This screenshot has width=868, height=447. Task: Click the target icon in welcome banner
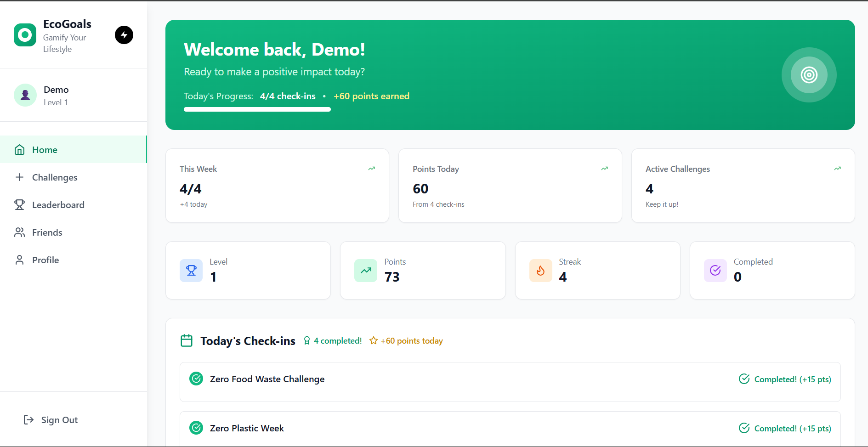[x=809, y=75]
